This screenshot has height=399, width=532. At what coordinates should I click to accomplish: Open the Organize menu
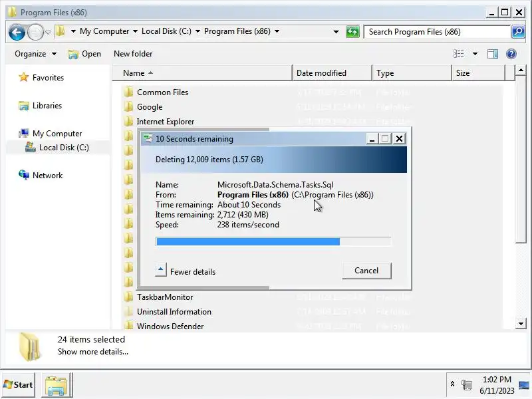click(x=35, y=54)
